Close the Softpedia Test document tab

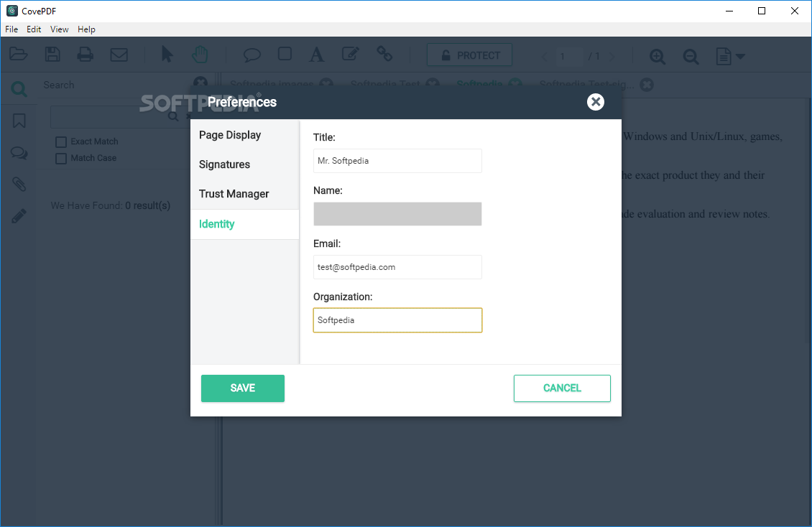[x=433, y=84]
